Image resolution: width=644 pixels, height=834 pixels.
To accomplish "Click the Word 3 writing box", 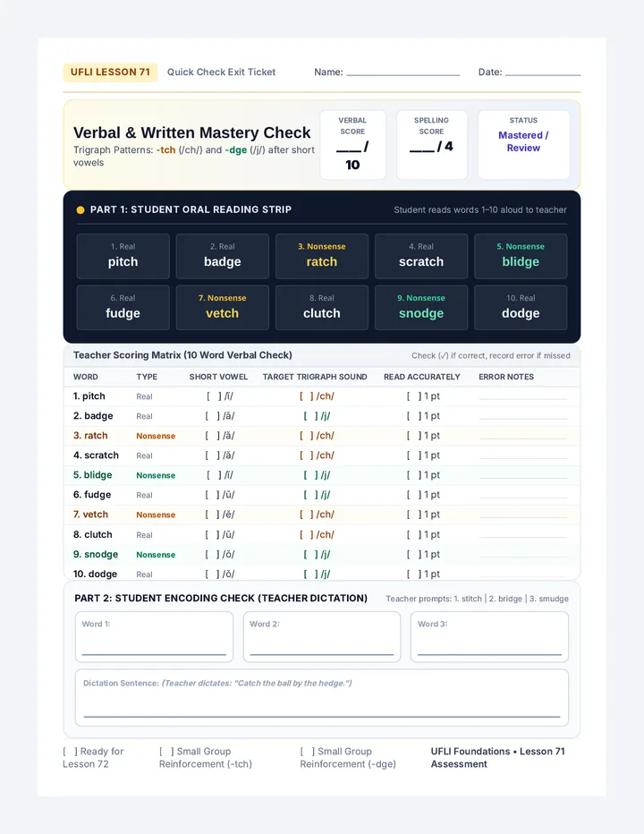I will 489,636.
